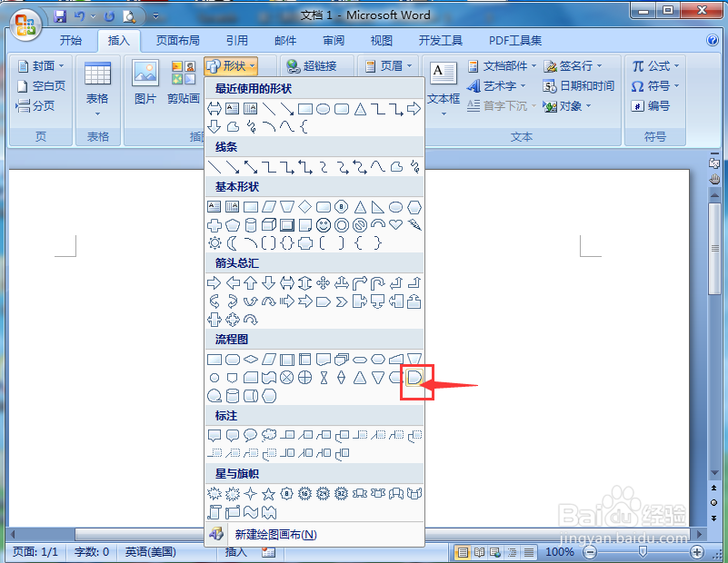Choose the heart shape in basic shapes
This screenshot has width=728, height=563.
click(396, 225)
